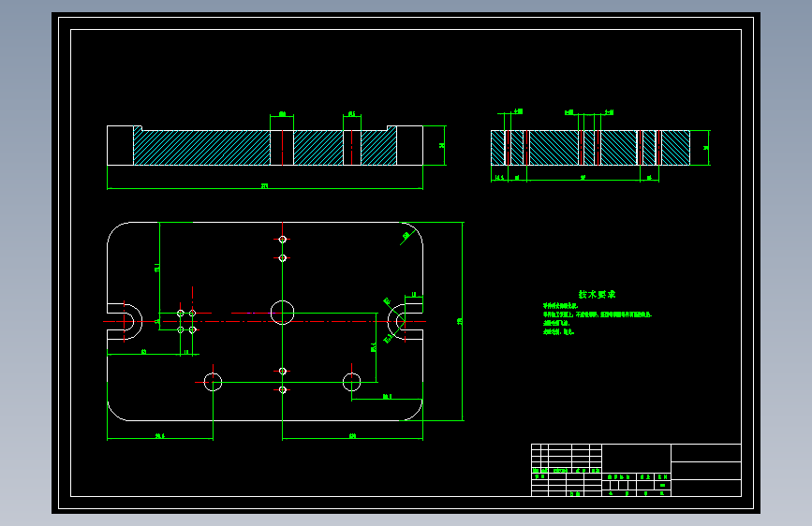This screenshot has height=526, width=812.
Task: Click the "技术要求" heading text
Action: coord(597,294)
